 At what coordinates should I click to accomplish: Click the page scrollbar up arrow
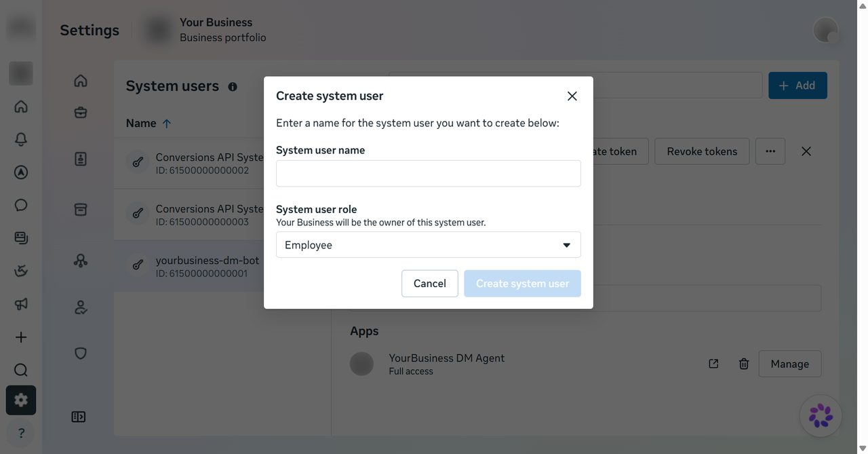[863, 5]
